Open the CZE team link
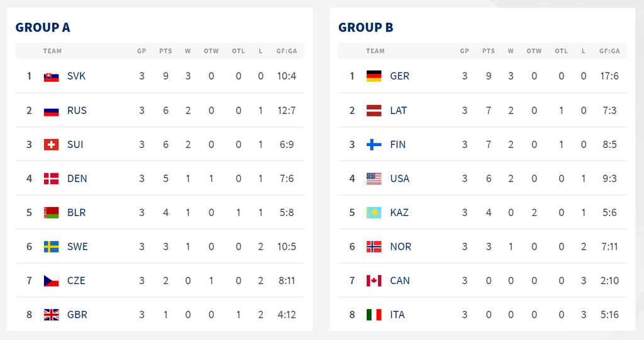 click(x=77, y=281)
